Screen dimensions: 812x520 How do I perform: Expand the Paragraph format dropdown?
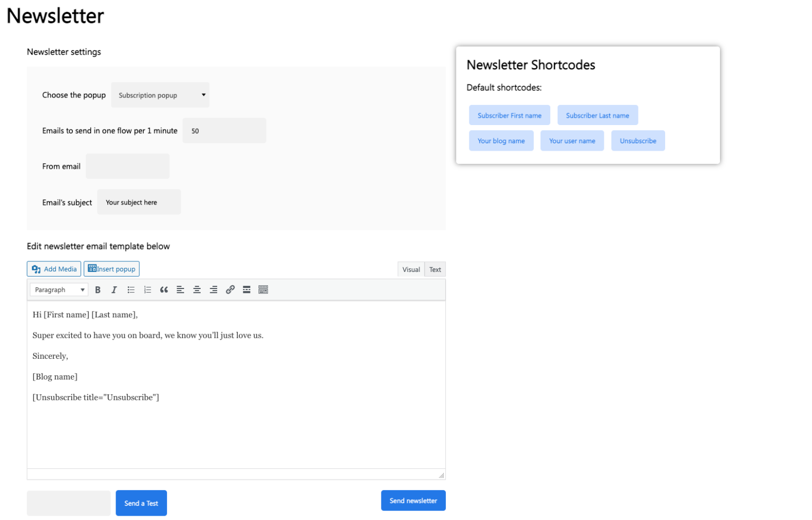[x=59, y=290]
